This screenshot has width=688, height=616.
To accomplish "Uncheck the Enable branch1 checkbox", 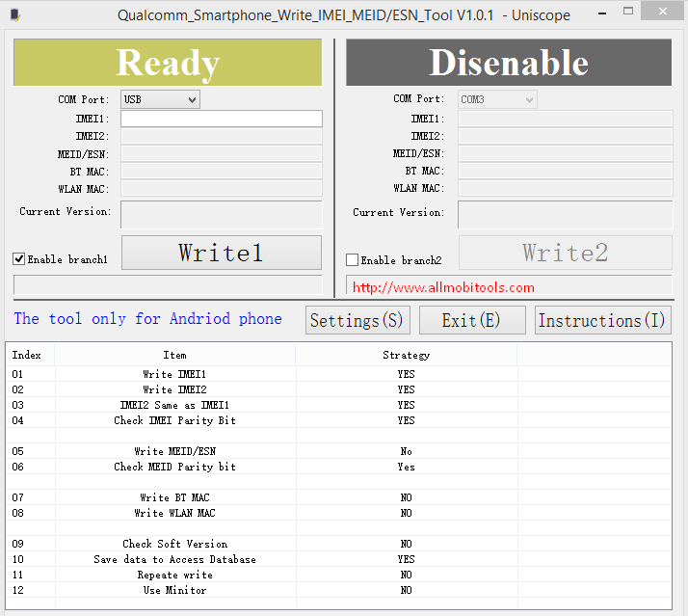I will coord(19,259).
